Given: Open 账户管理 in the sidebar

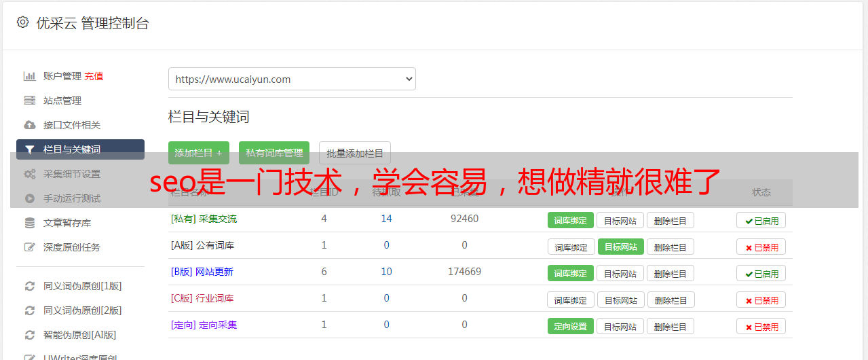Looking at the screenshot, I should [62, 76].
